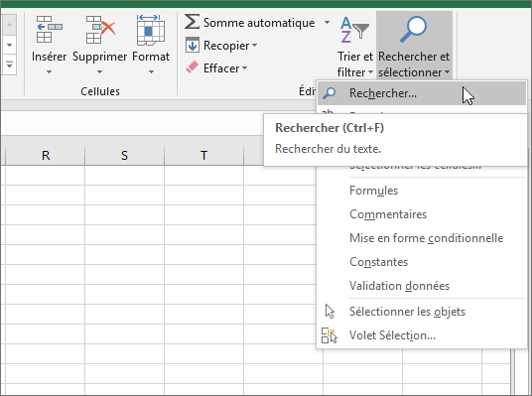
Task: Expand the styles gallery More arrow
Action: click(x=9, y=65)
